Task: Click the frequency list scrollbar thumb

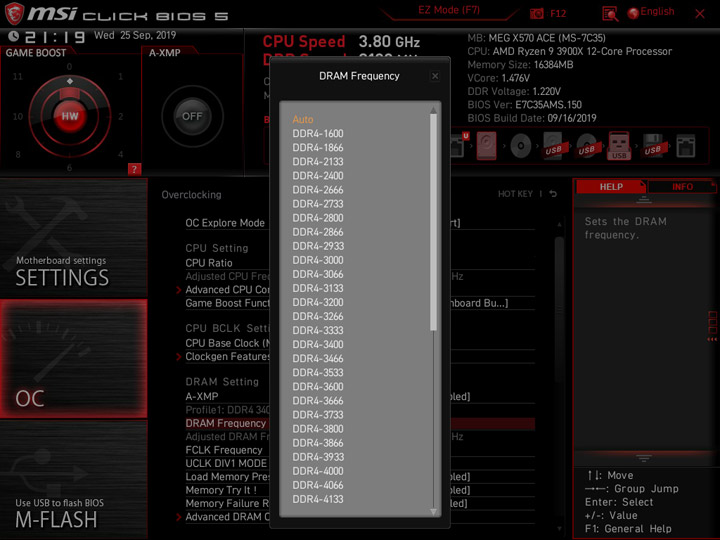Action: click(x=433, y=222)
